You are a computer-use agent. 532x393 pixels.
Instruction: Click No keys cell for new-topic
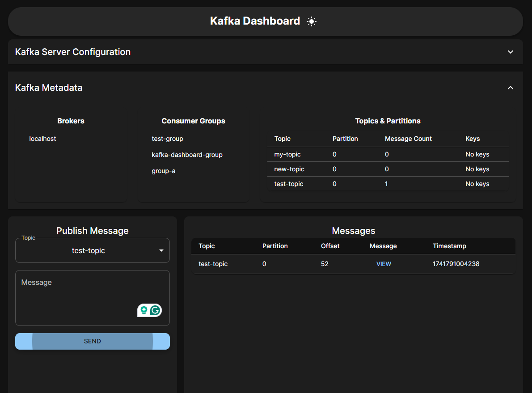pyautogui.click(x=477, y=169)
